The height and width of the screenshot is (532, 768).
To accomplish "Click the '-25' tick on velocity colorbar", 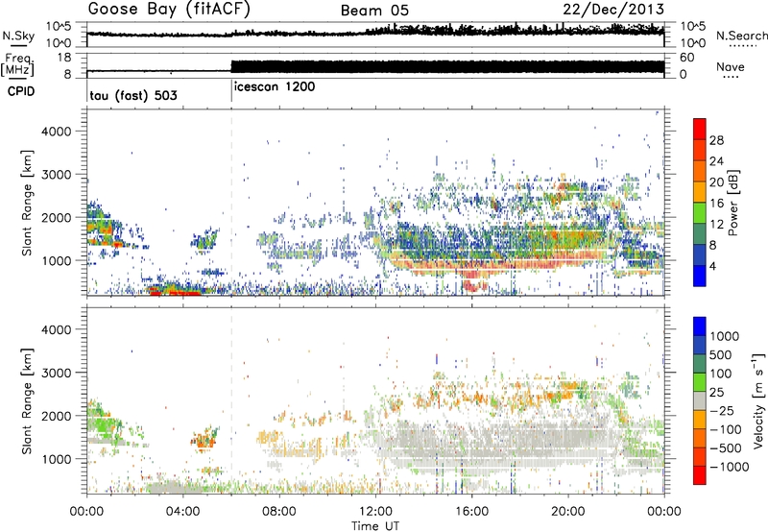I will coord(722,410).
